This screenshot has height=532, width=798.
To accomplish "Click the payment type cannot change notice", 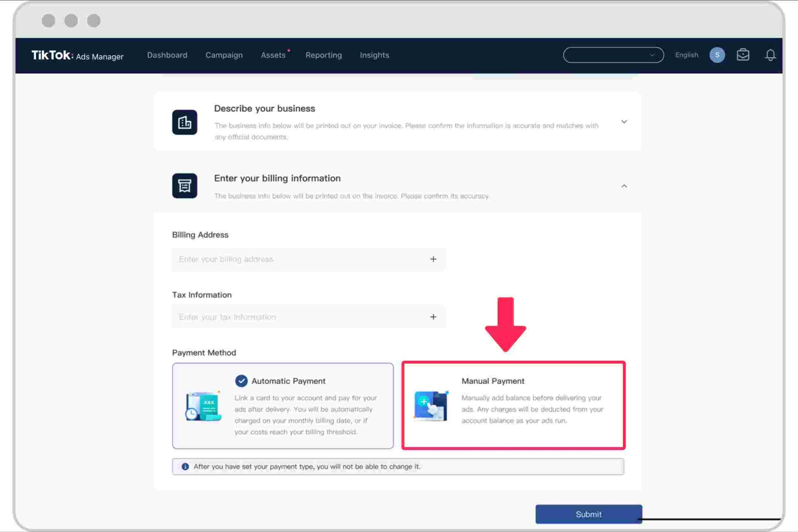I will tap(398, 467).
